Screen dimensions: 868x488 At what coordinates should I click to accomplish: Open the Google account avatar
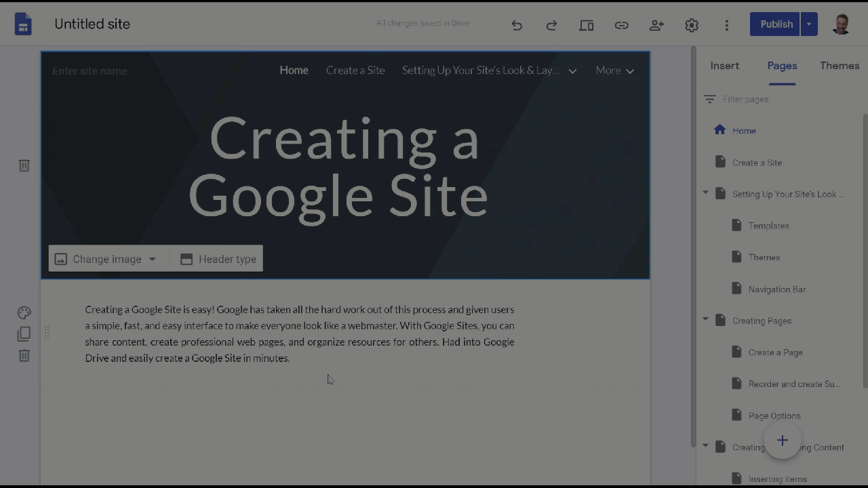coord(841,24)
